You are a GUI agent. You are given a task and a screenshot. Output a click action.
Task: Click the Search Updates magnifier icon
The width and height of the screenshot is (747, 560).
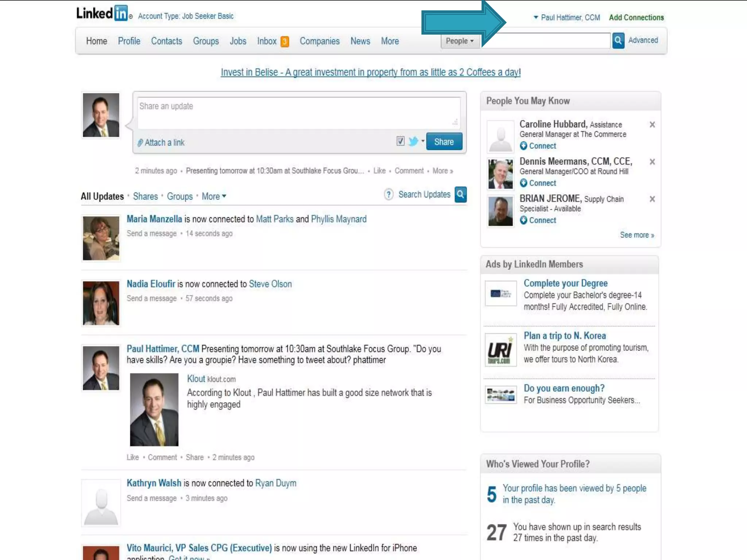click(461, 194)
